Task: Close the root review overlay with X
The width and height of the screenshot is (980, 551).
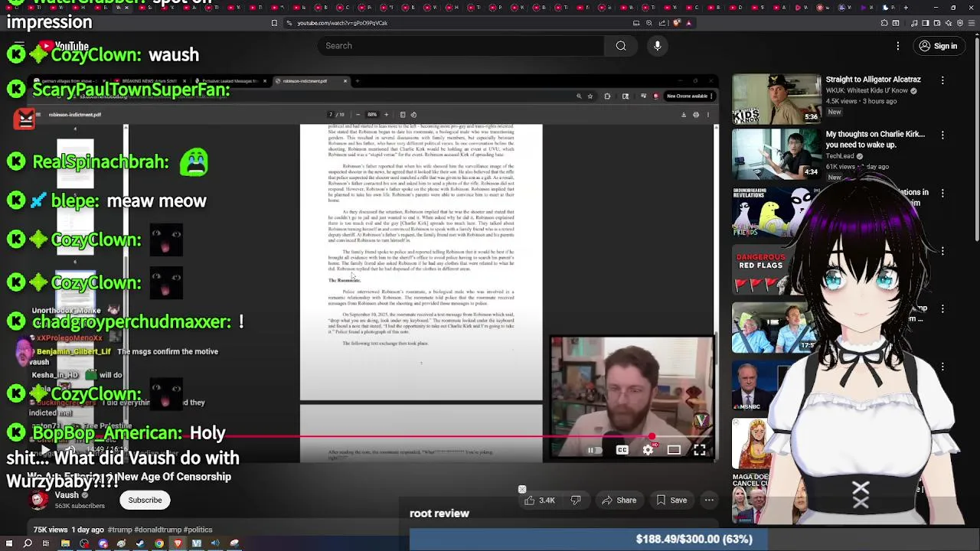Action: point(522,490)
